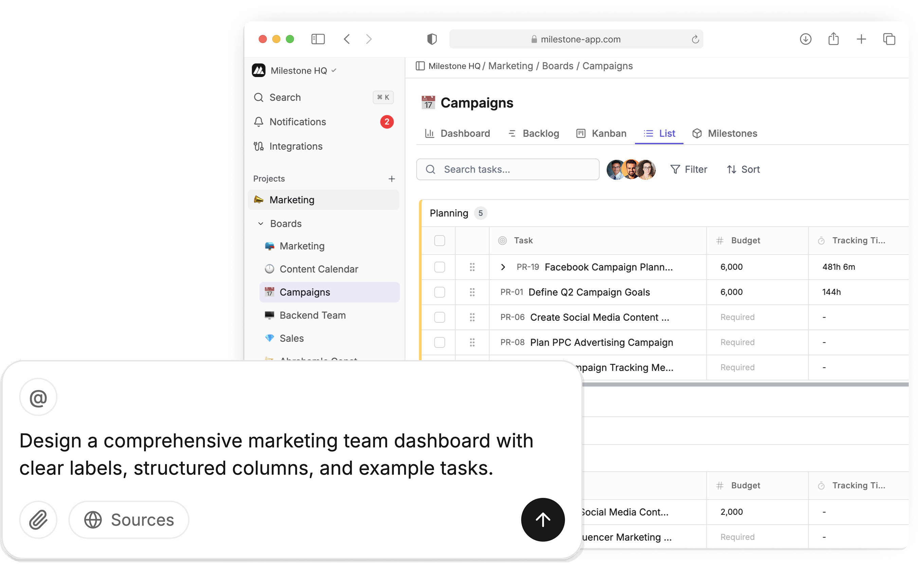Screen dimensions: 924x564
Task: Toggle the select-all checkbox in Task header
Action: pyautogui.click(x=439, y=240)
